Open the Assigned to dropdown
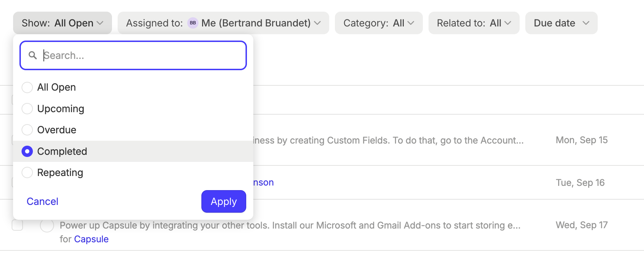Viewport: 644px width, 261px height. [x=223, y=23]
